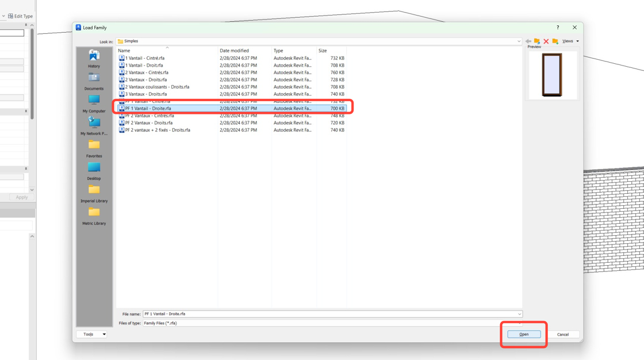The height and width of the screenshot is (360, 644).
Task: Click the family preview thumbnail
Action: [551, 75]
